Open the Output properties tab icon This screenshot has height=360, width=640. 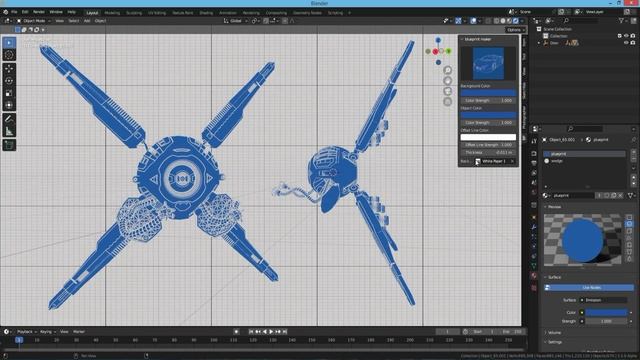534,163
